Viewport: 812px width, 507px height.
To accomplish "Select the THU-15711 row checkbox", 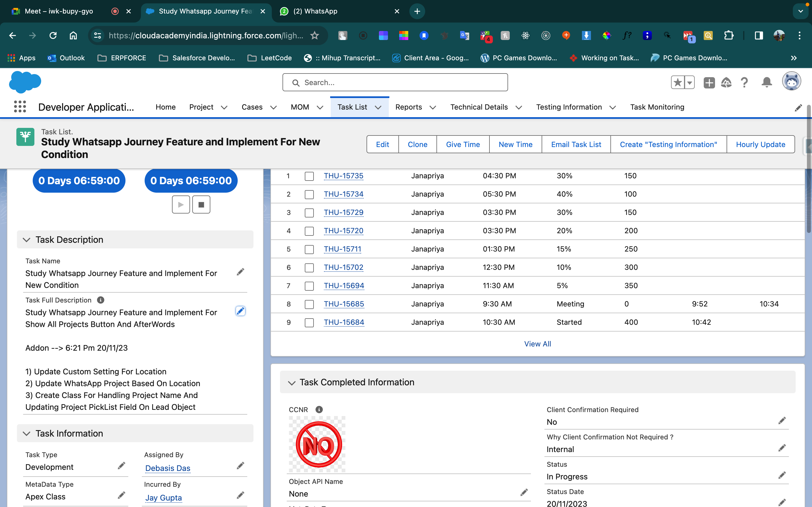I will [x=309, y=249].
